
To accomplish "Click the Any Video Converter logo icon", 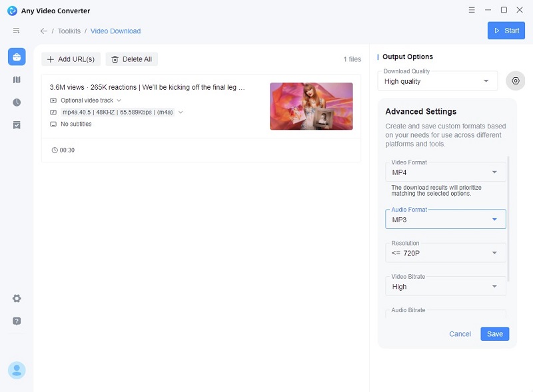I will 12,11.
